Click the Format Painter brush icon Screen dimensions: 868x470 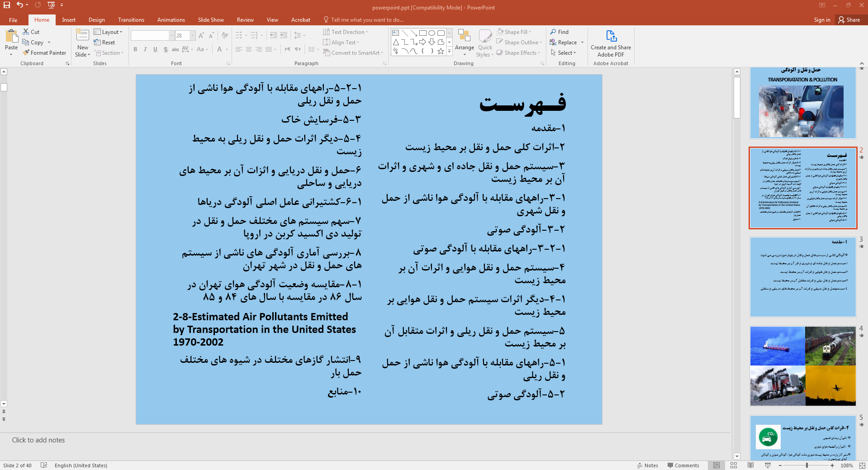click(x=26, y=53)
